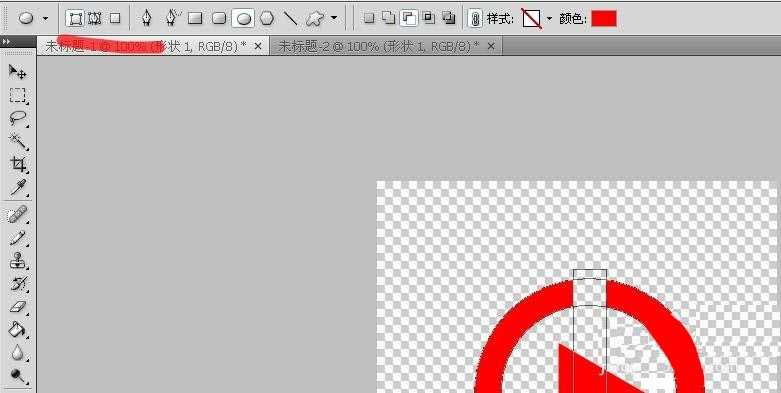Select the Pen tool in options bar
The height and width of the screenshot is (393, 781).
(x=146, y=18)
